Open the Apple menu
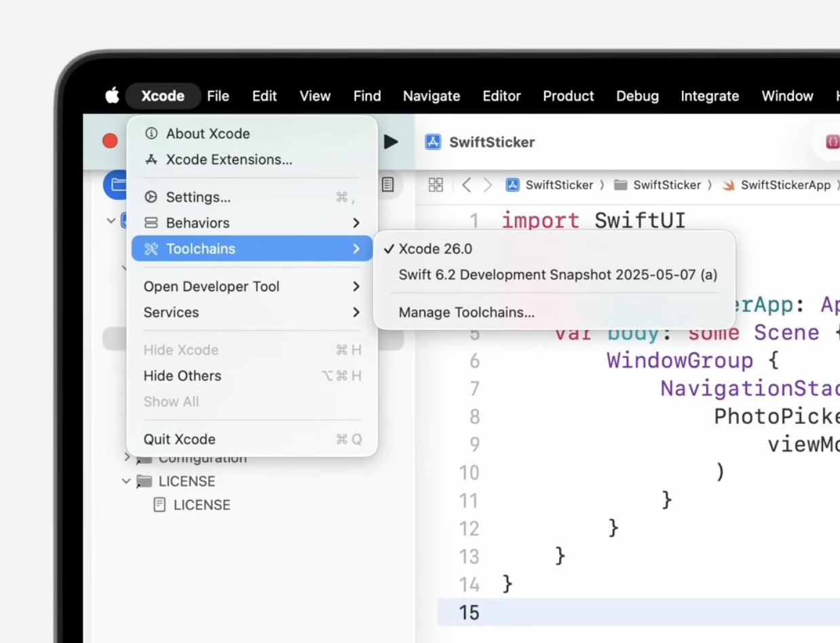 tap(113, 96)
